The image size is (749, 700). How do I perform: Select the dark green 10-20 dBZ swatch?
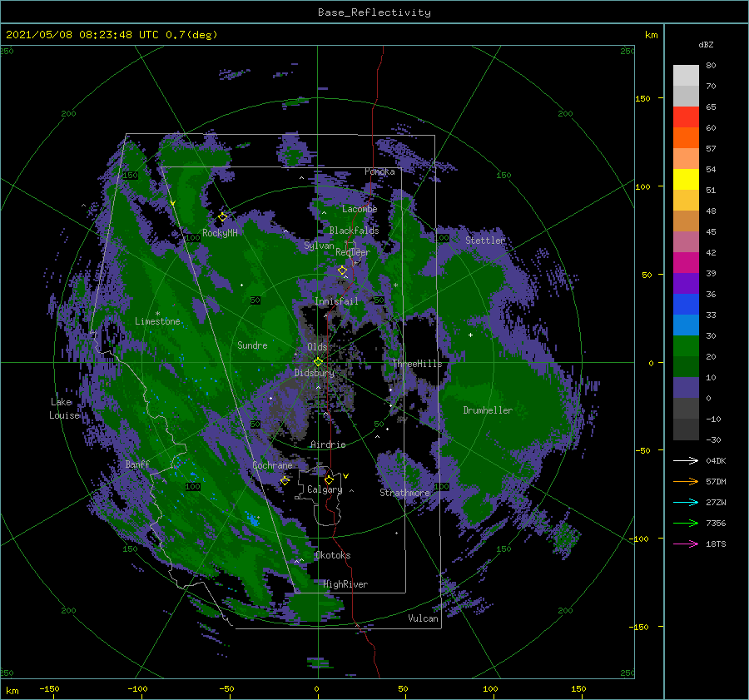(686, 366)
